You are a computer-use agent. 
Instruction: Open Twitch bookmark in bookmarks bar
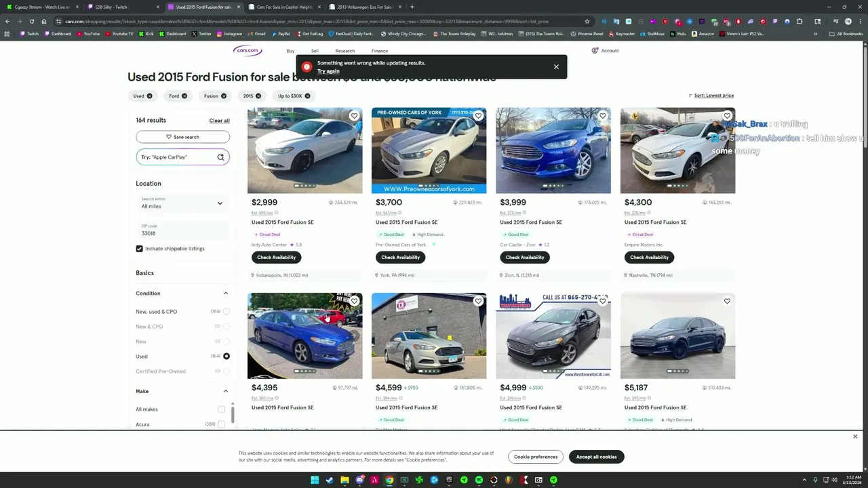tap(29, 34)
